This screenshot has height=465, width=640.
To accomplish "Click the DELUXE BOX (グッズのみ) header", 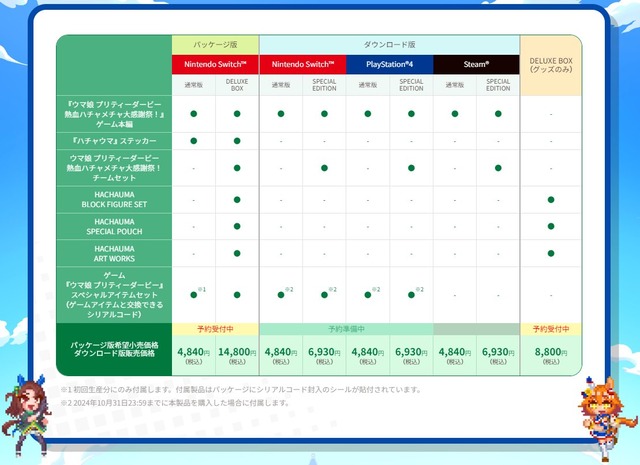I will click(551, 65).
